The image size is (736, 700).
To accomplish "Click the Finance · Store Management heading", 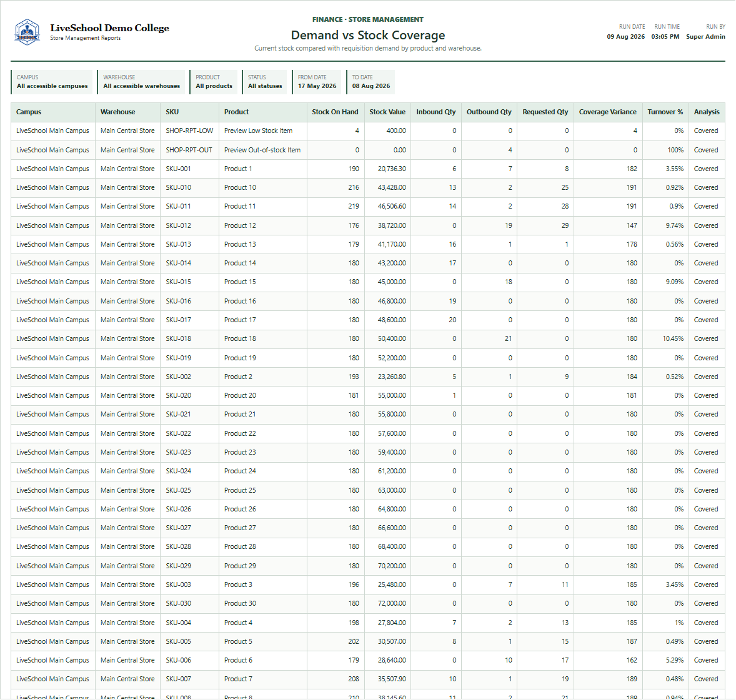I will tap(368, 20).
